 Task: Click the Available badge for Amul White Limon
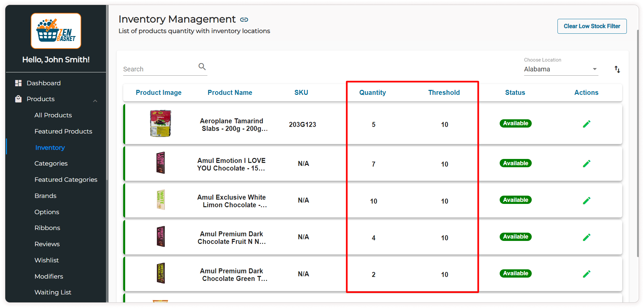point(516,200)
